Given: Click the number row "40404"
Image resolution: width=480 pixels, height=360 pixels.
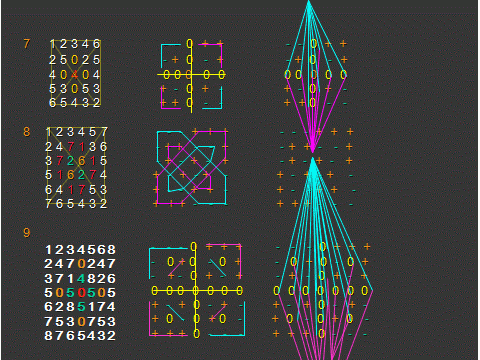Looking at the screenshot, I should click(x=75, y=74).
